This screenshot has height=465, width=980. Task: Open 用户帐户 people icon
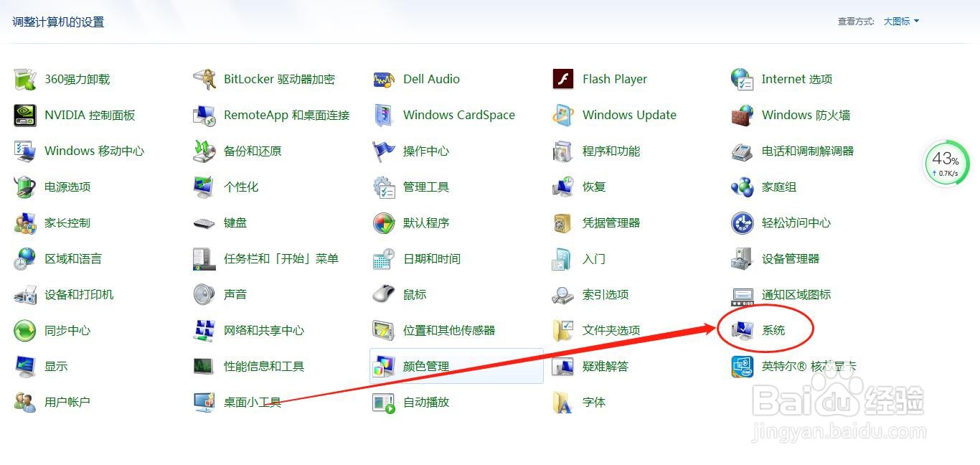[25, 402]
